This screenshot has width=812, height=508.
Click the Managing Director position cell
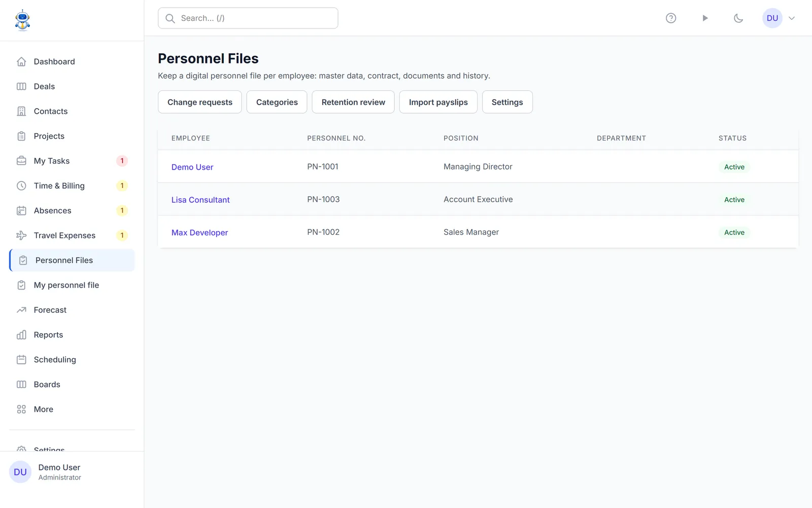[x=478, y=167]
